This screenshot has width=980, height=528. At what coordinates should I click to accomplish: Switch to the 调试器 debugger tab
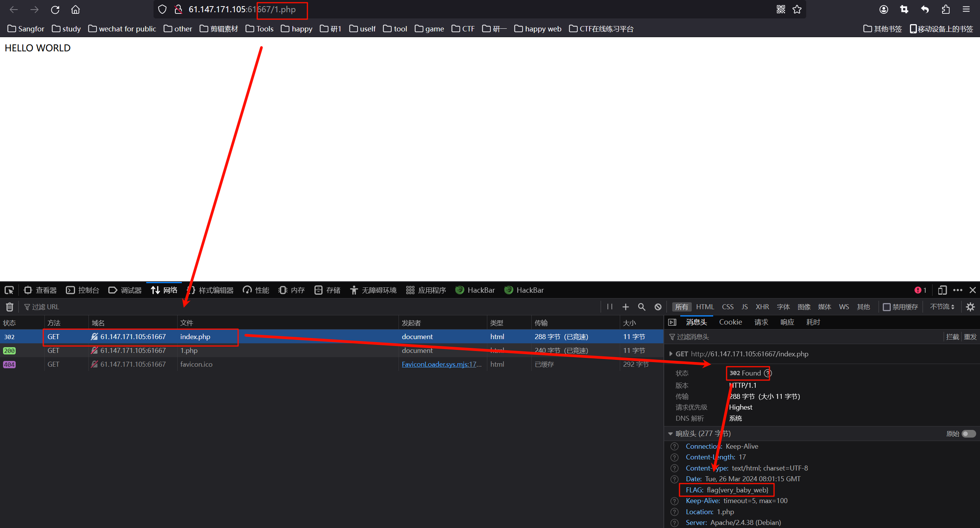click(x=125, y=290)
